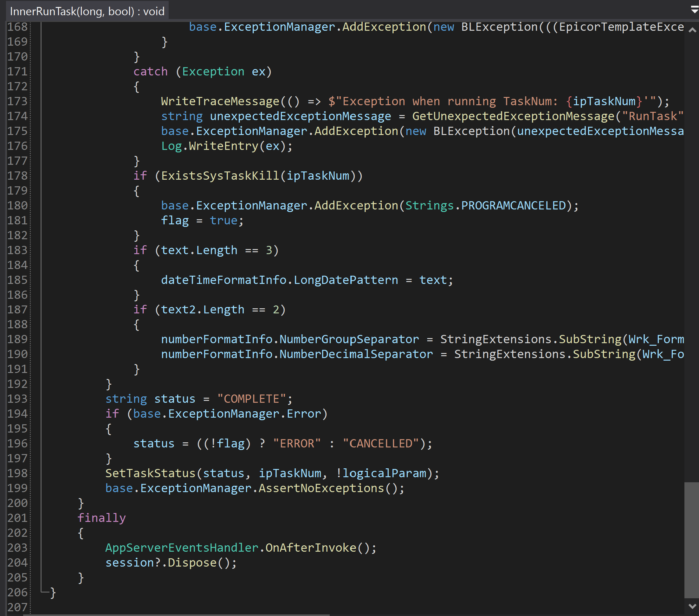
Task: Click the AssertNoExceptions method reference
Action: pos(321,488)
